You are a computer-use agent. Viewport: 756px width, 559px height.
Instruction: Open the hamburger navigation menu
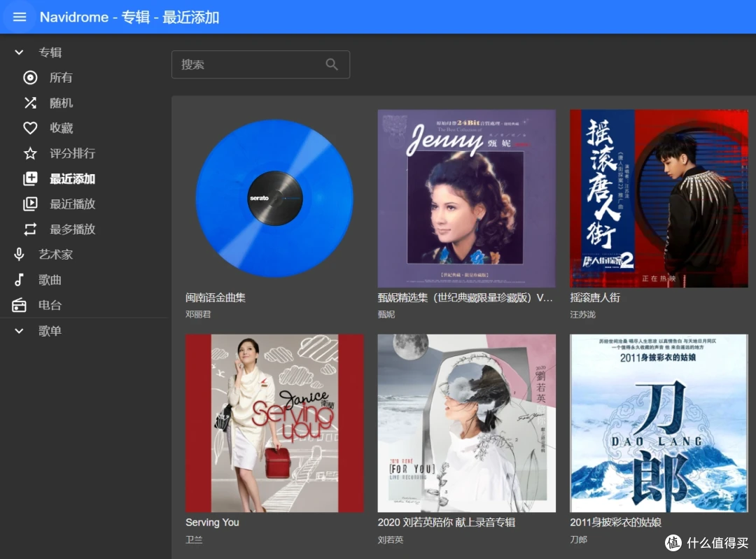[x=19, y=17]
